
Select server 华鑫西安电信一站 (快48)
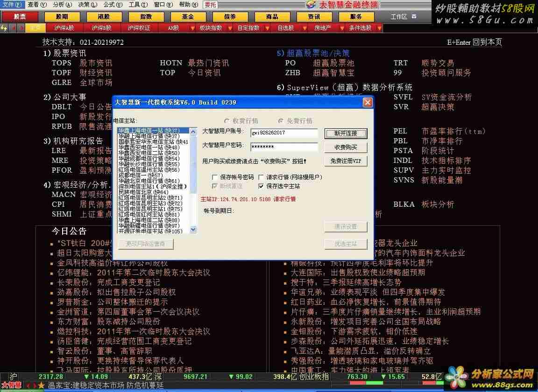coord(149,147)
